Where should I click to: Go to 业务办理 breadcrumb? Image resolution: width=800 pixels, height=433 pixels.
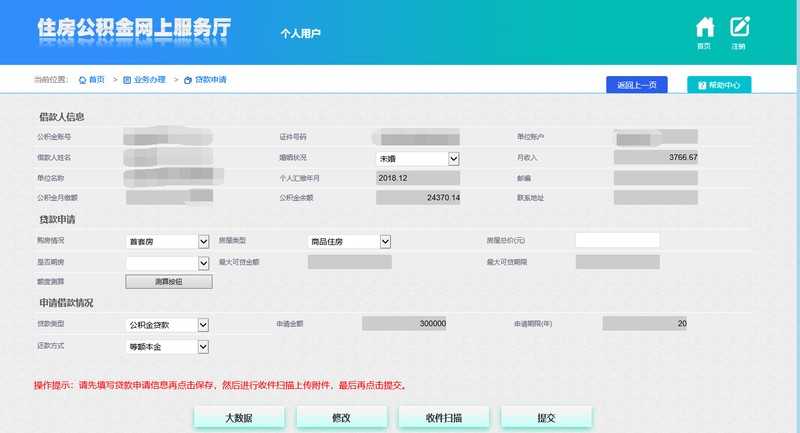pyautogui.click(x=143, y=79)
